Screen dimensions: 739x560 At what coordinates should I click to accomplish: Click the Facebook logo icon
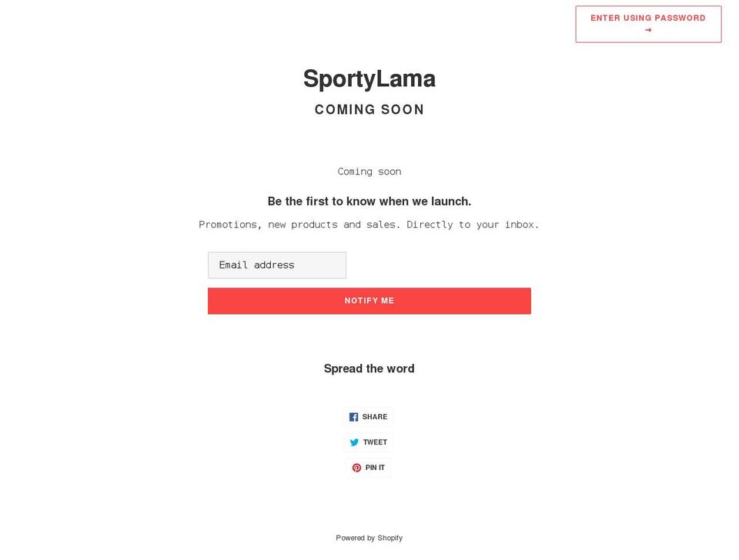pos(353,417)
